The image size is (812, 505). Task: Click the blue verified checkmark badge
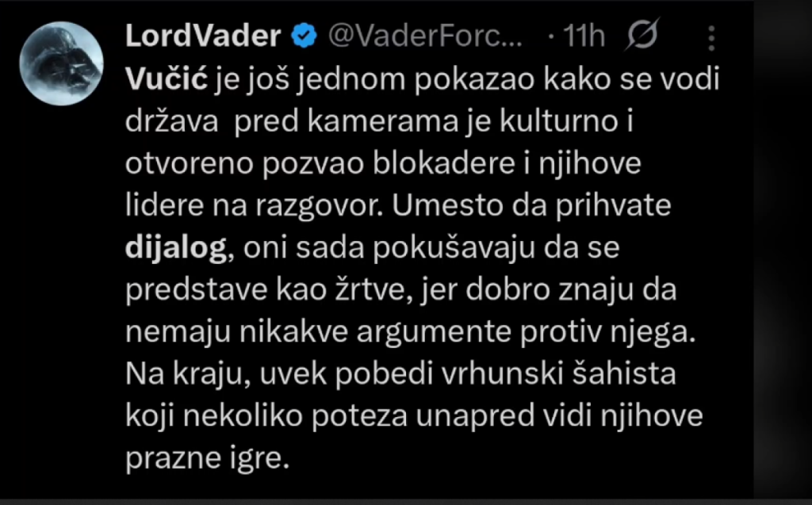coord(304,36)
